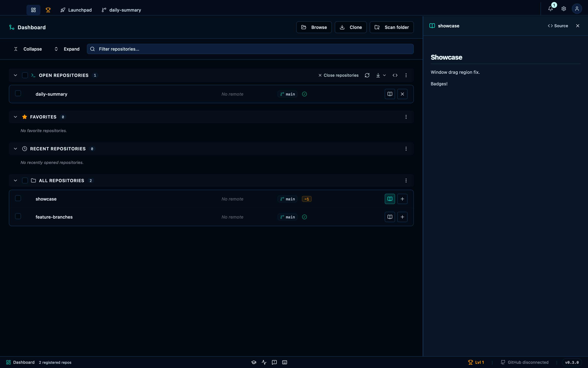588x368 pixels.
Task: Click the v0.3.0 version badge
Action: coord(572,362)
